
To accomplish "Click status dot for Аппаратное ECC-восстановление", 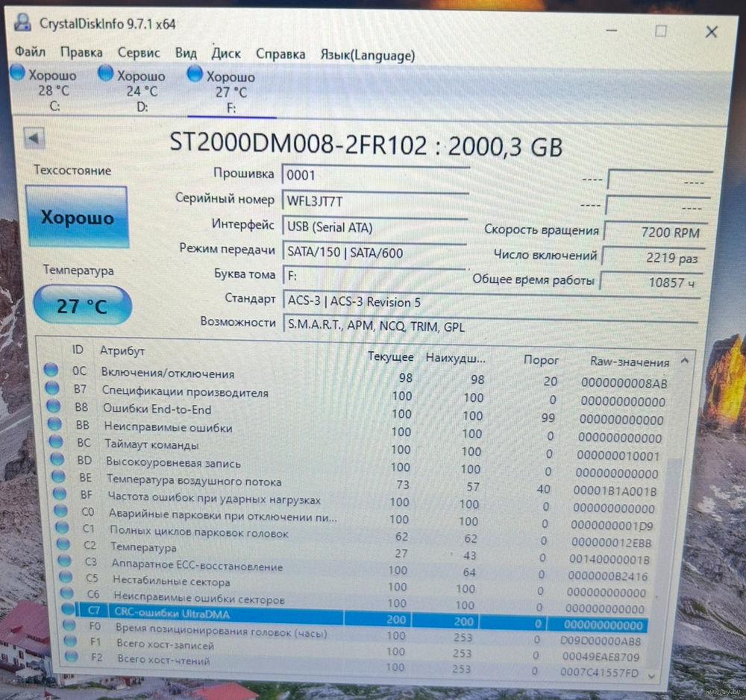I will point(65,561).
